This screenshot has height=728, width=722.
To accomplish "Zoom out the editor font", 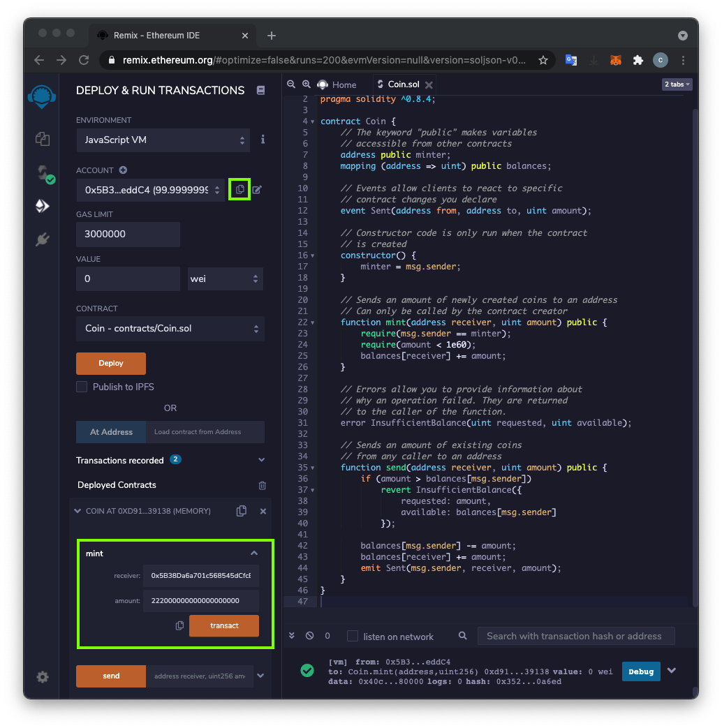I will click(x=291, y=84).
